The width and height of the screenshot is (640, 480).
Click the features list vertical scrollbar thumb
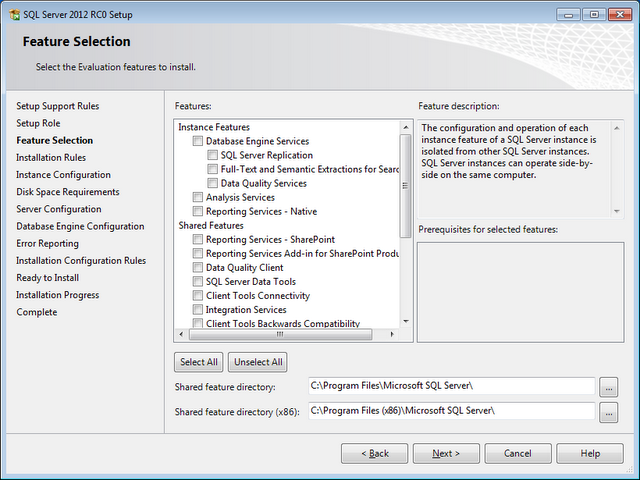point(406,186)
